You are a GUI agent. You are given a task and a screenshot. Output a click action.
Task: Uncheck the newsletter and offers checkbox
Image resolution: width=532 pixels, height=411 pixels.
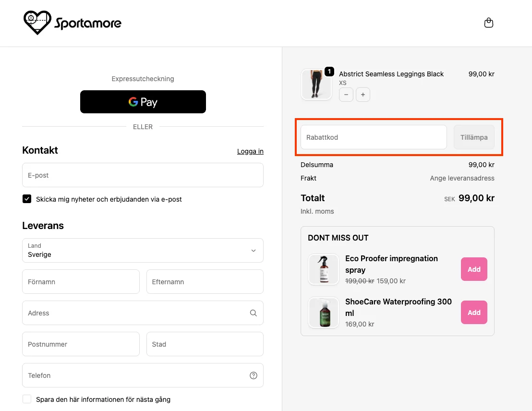(x=27, y=199)
